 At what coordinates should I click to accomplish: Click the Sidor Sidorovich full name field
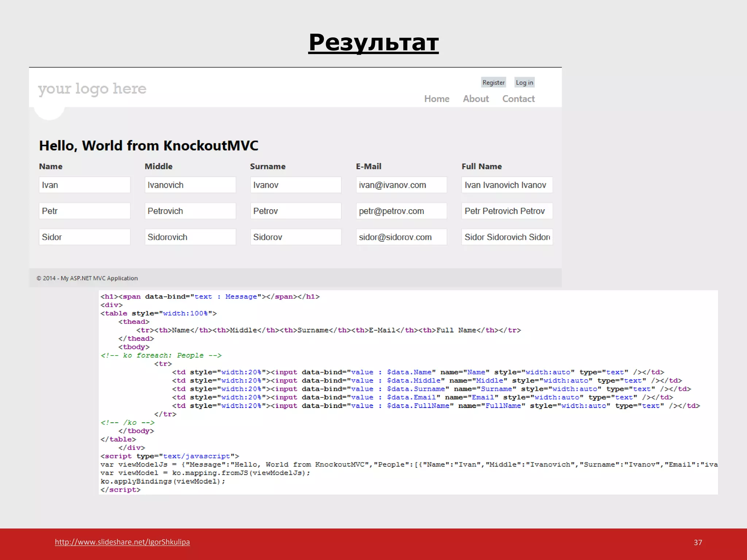tap(507, 237)
